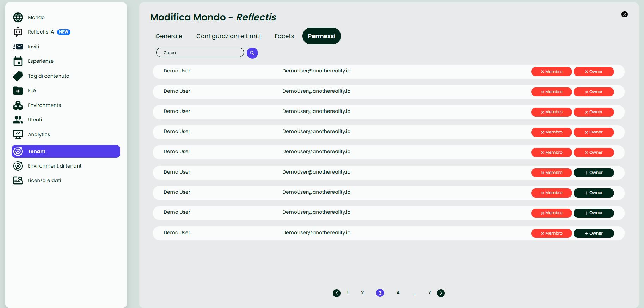Image resolution: width=644 pixels, height=308 pixels.
Task: Go to previous page arrow
Action: 337,293
